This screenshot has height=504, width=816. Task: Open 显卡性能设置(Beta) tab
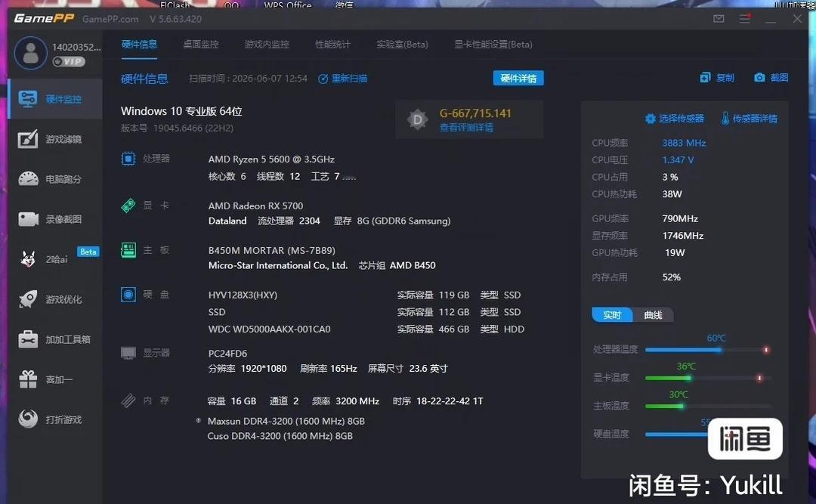click(x=493, y=45)
